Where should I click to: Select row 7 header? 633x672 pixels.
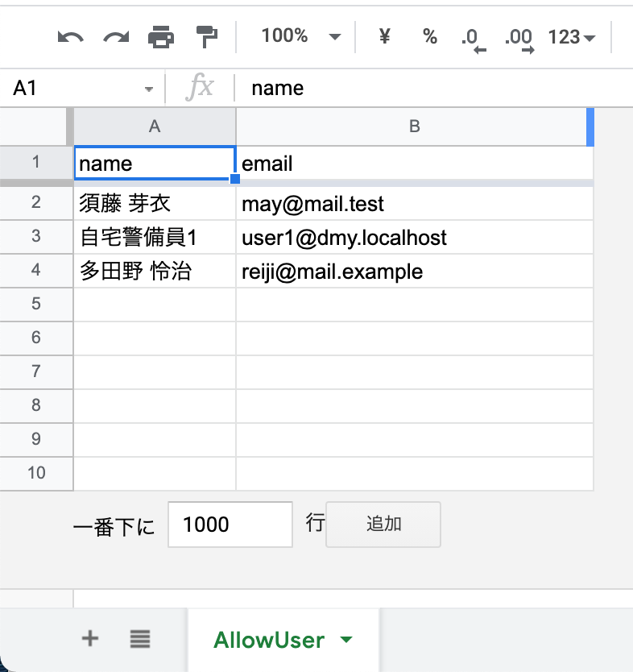pos(36,372)
